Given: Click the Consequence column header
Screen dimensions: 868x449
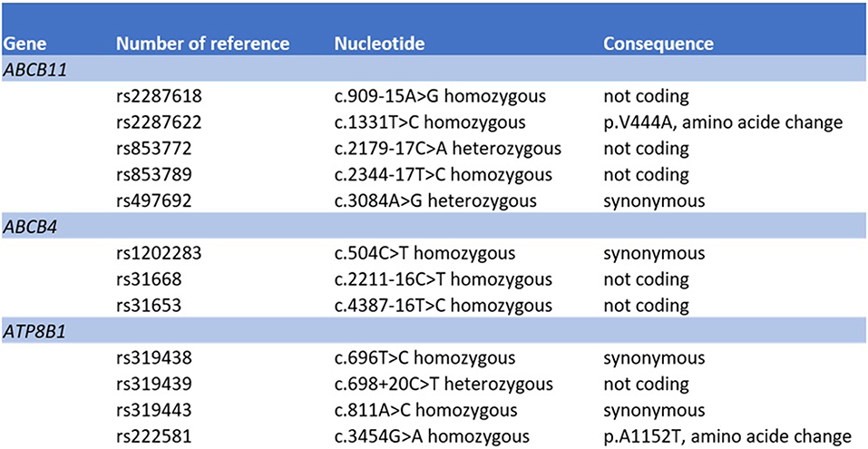Looking at the screenshot, I should 658,44.
